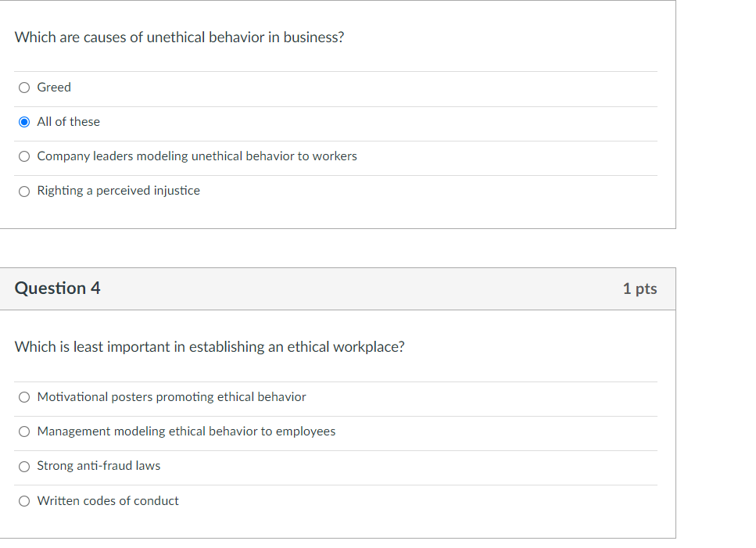
Task: Choose "Company leaders modeling unethical behavior to workers"
Action: 23,156
